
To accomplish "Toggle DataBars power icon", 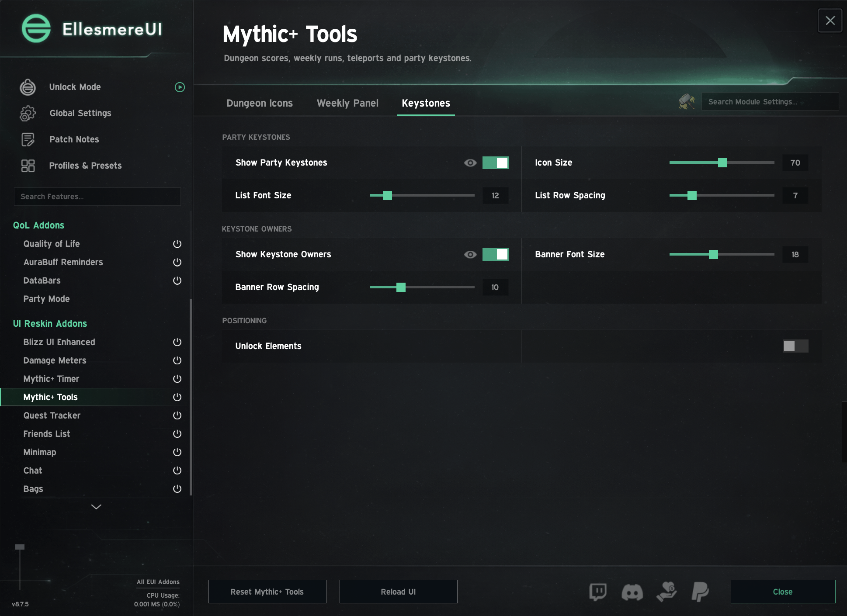I will tap(177, 280).
